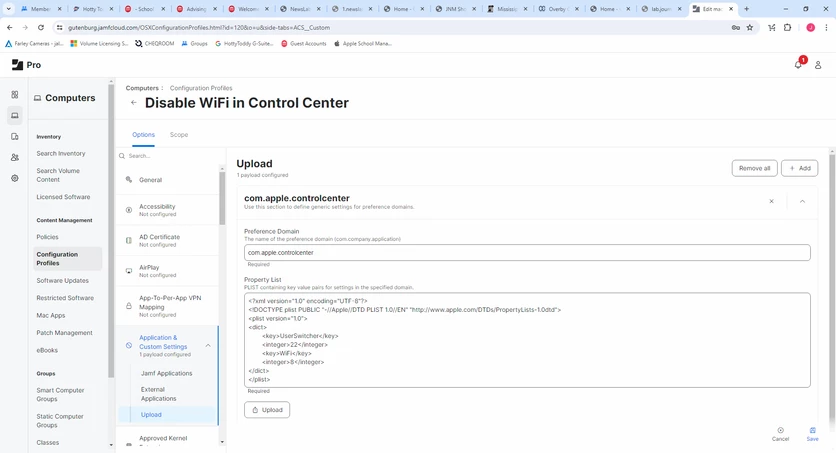Open the Guest Accounts bookmark

[303, 44]
